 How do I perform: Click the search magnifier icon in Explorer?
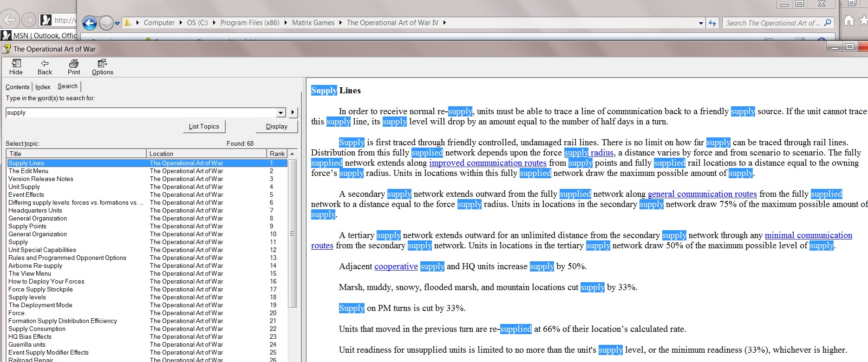click(x=827, y=23)
